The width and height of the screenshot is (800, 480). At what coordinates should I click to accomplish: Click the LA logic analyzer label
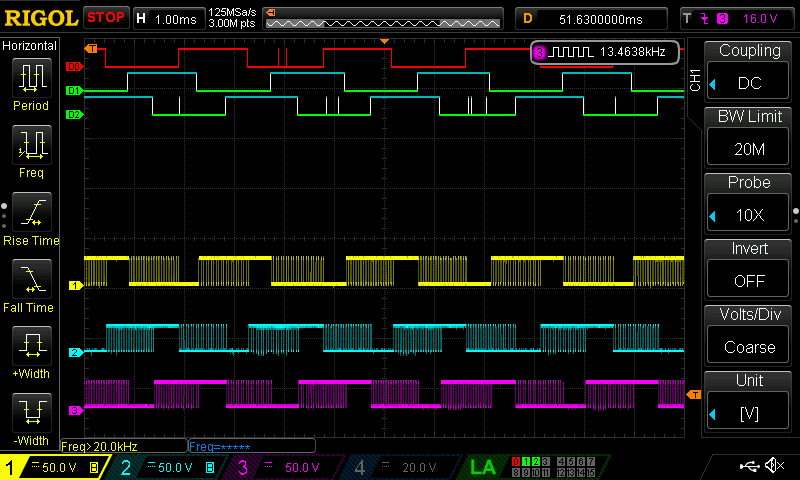(483, 467)
